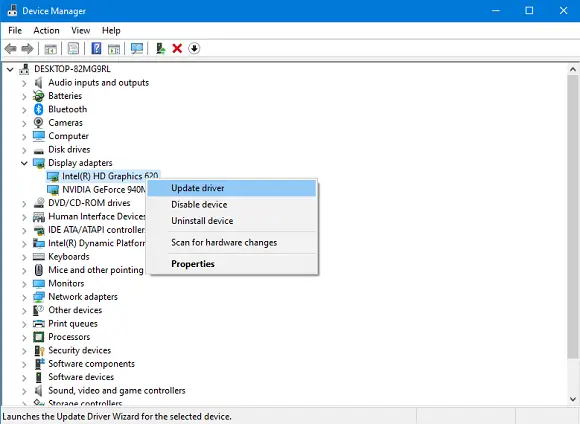Expand Sound, video and game controllers

point(24,391)
